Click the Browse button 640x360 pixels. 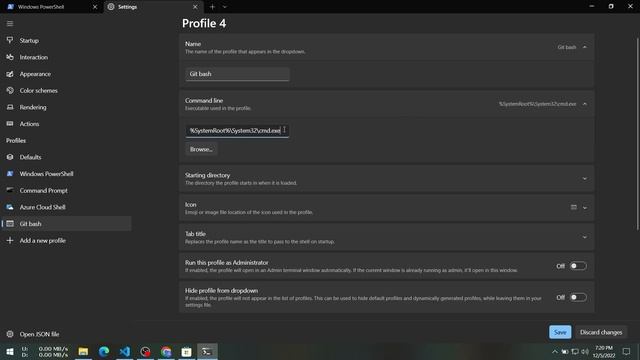[x=201, y=149]
